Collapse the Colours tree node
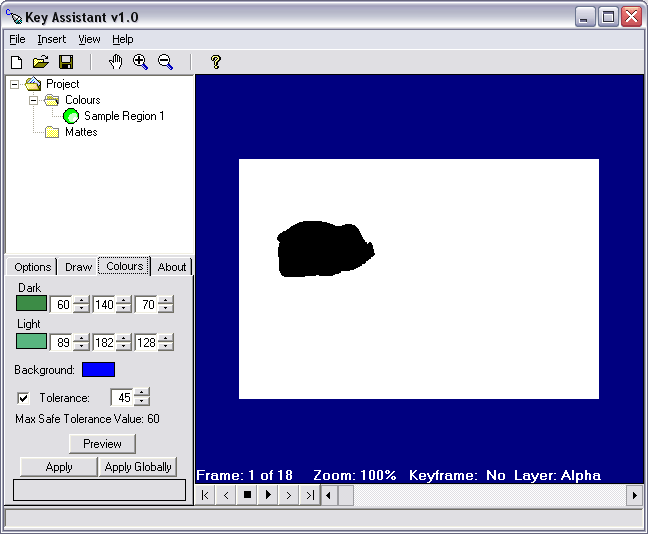The height and width of the screenshot is (534, 648). point(33,100)
